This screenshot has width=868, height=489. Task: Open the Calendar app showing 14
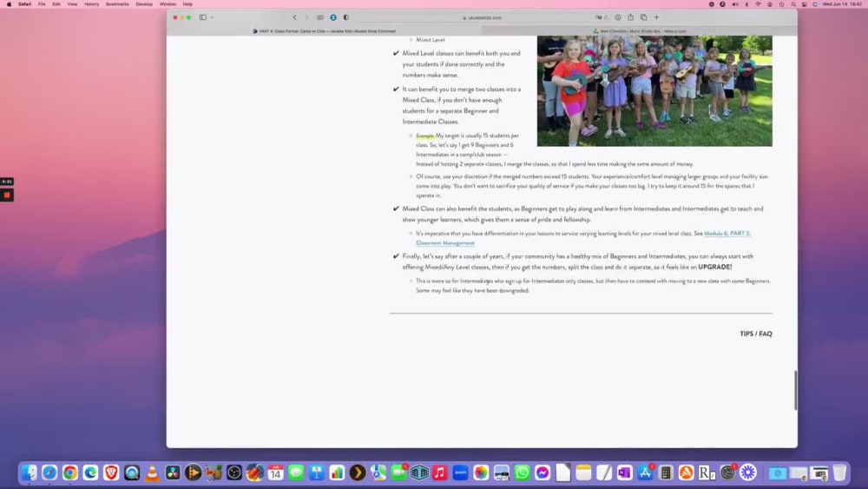(275, 472)
